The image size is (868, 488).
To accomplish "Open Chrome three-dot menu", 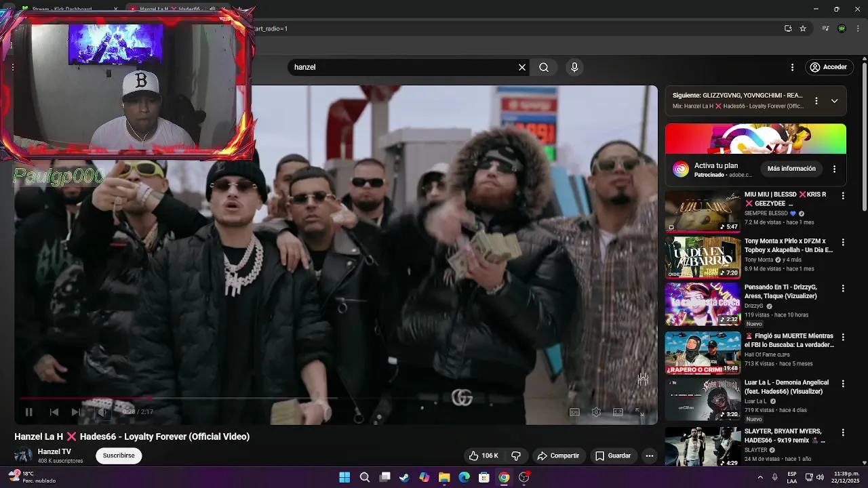I will (857, 28).
